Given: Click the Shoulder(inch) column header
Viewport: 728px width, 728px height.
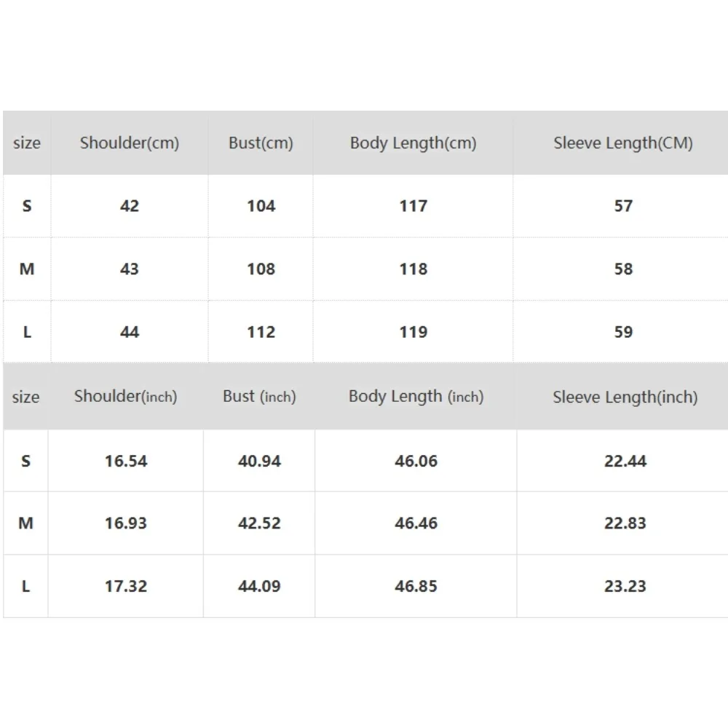Looking at the screenshot, I should click(125, 397).
